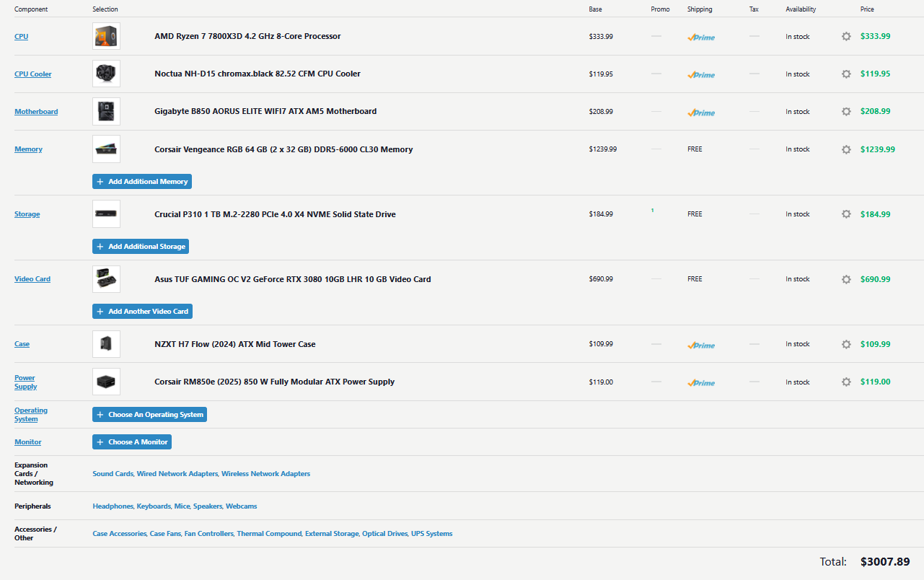Click Choose A Monitor button
Image resolution: width=924 pixels, height=580 pixels.
point(132,442)
